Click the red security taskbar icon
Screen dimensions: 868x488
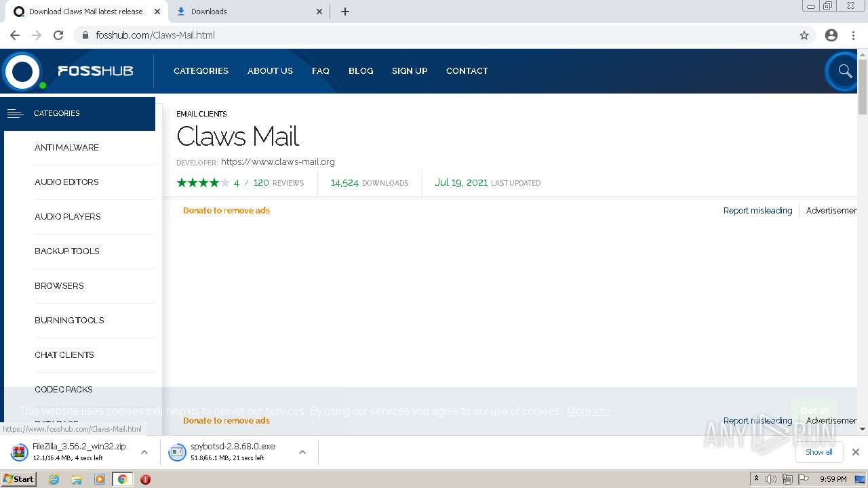(x=145, y=479)
